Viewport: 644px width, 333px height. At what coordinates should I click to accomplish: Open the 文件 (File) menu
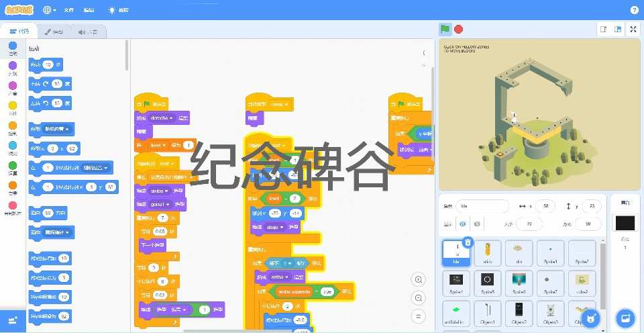tap(69, 10)
